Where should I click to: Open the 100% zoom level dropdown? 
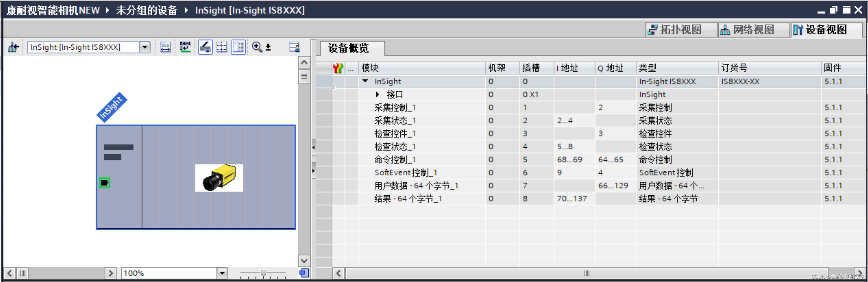222,273
